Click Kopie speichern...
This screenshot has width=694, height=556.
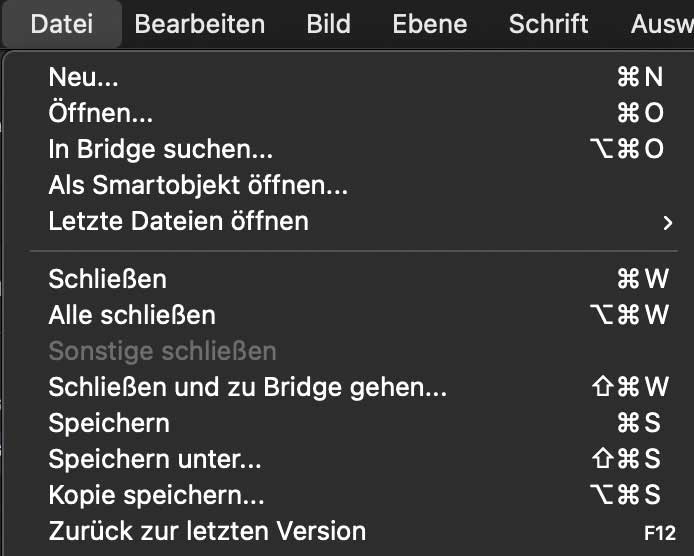tap(155, 495)
